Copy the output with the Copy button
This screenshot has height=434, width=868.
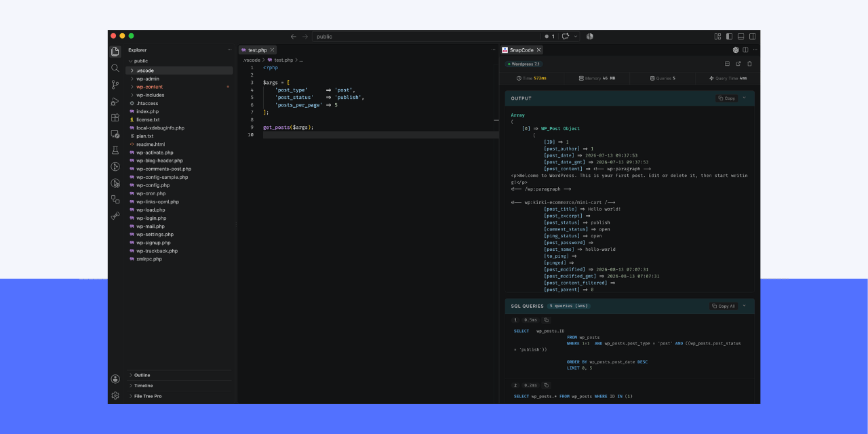(727, 98)
